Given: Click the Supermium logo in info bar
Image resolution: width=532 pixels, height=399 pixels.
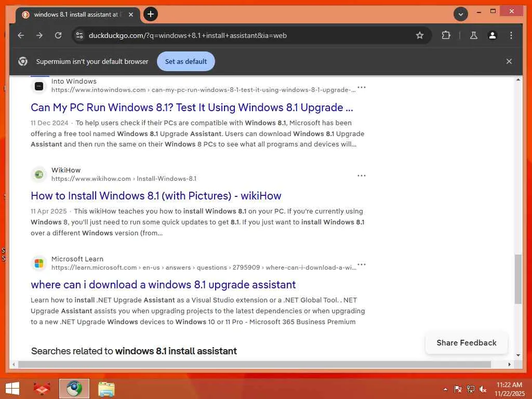Looking at the screenshot, I should 23,61.
